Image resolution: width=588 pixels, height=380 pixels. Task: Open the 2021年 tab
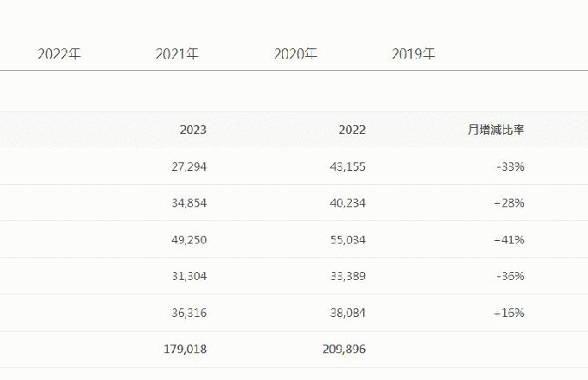pos(177,54)
